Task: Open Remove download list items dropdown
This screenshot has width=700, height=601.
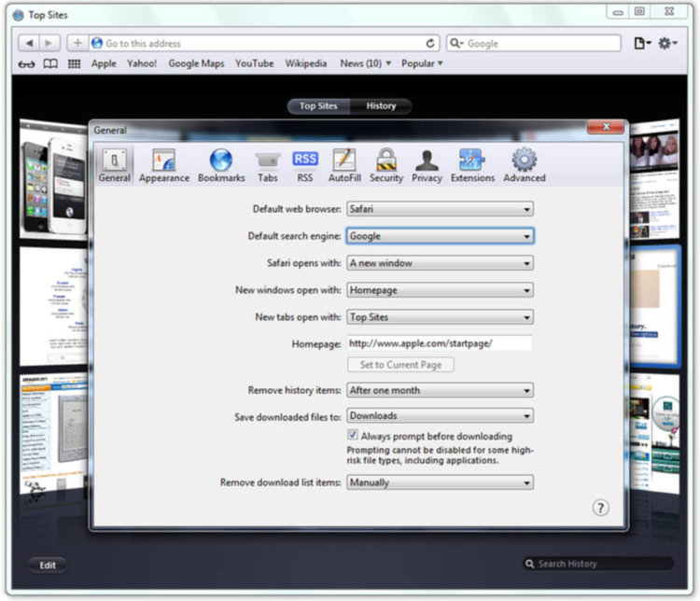Action: click(x=440, y=482)
